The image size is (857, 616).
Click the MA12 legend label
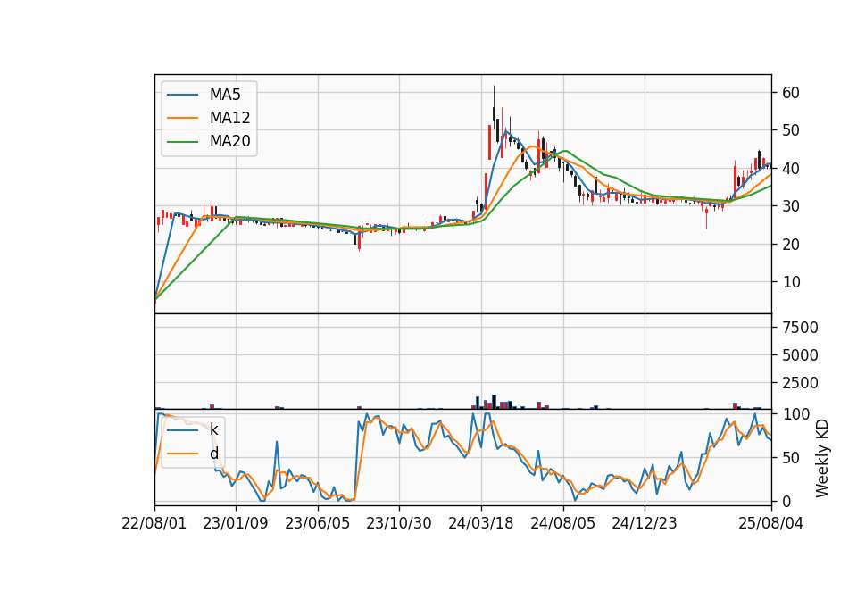pyautogui.click(x=229, y=118)
